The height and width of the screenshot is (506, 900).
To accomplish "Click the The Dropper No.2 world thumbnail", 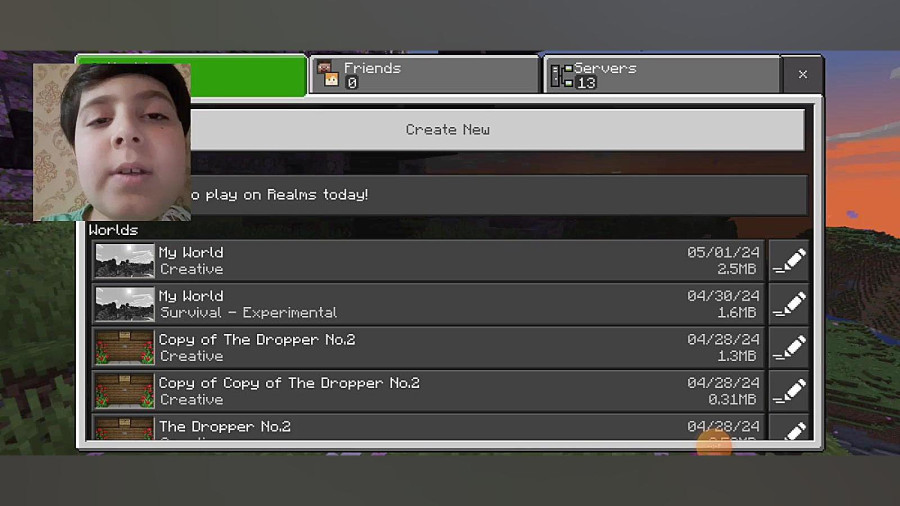I will (x=125, y=428).
